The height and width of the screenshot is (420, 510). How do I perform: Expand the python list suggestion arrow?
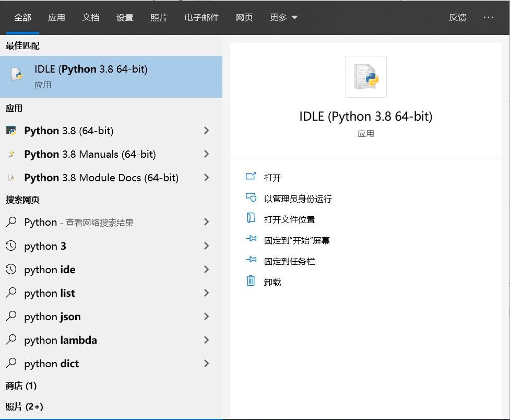click(206, 293)
